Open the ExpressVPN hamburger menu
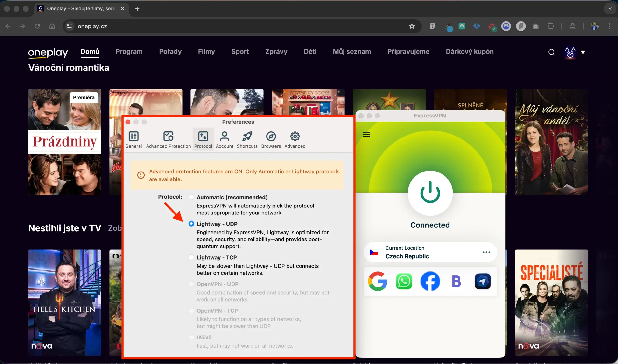This screenshot has width=618, height=364. [366, 134]
